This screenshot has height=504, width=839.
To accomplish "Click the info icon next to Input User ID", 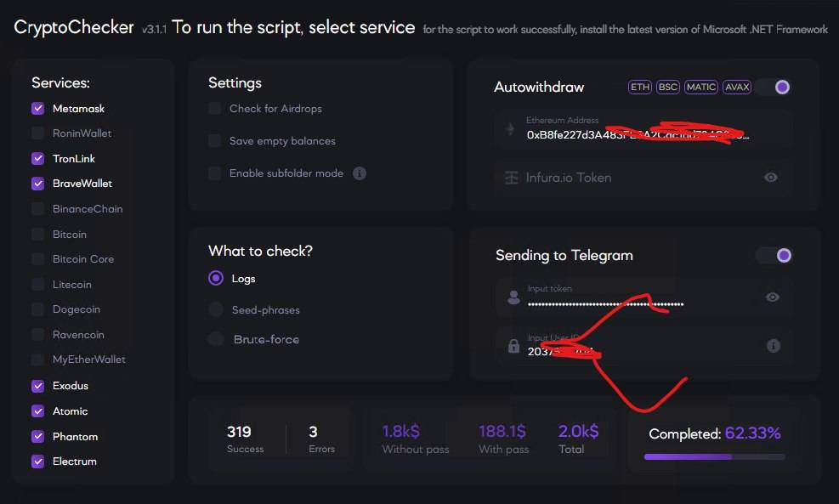I will point(773,345).
